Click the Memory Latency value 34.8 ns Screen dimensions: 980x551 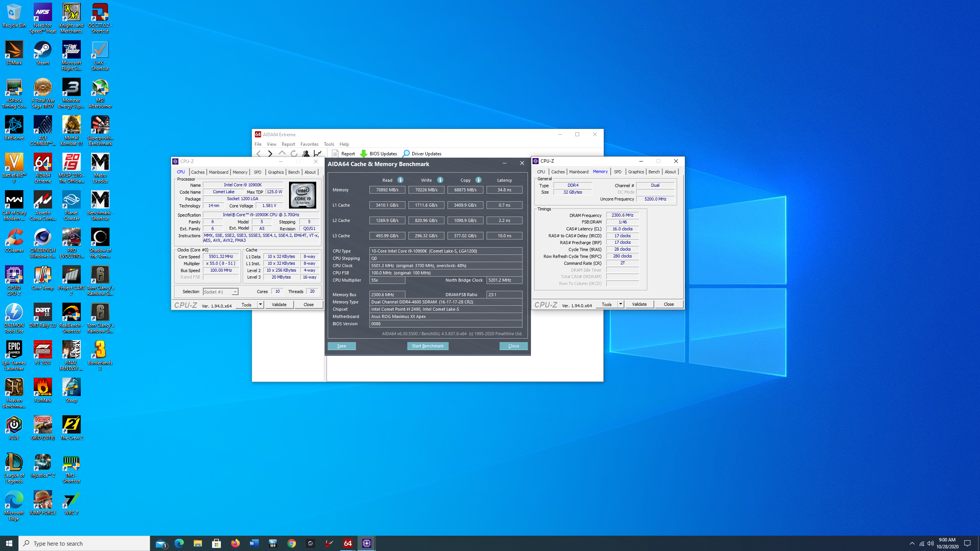pyautogui.click(x=504, y=190)
